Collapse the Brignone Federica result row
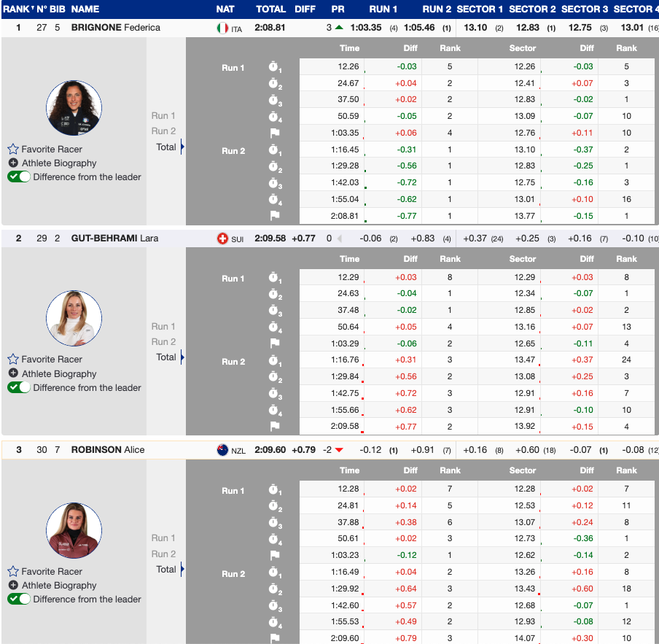The width and height of the screenshot is (659, 644). pos(115,28)
